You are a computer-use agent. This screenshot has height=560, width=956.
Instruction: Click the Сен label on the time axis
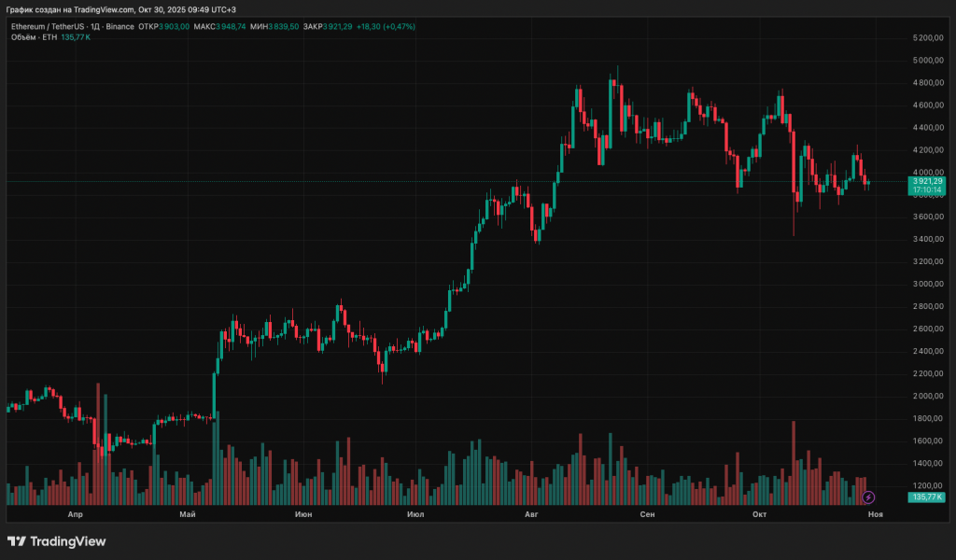pos(647,514)
